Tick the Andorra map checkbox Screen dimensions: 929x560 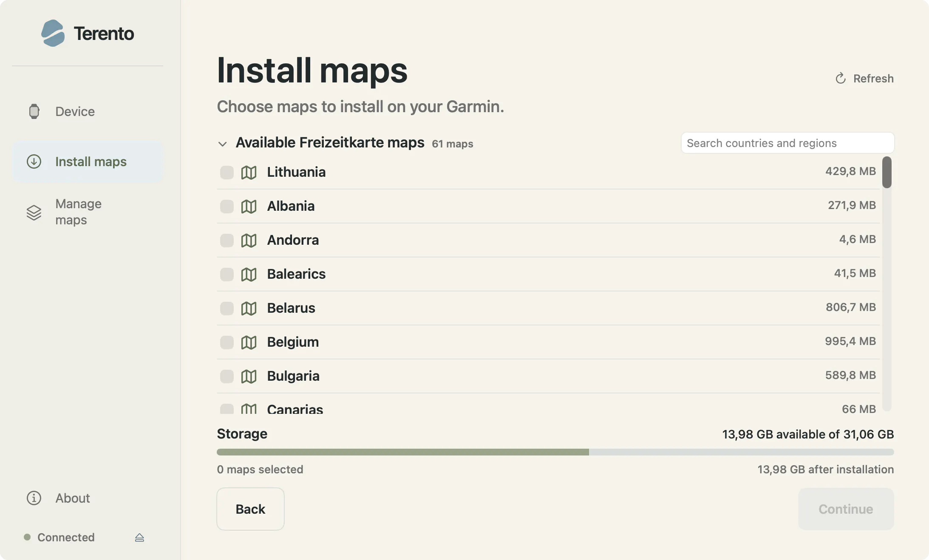pyautogui.click(x=227, y=240)
